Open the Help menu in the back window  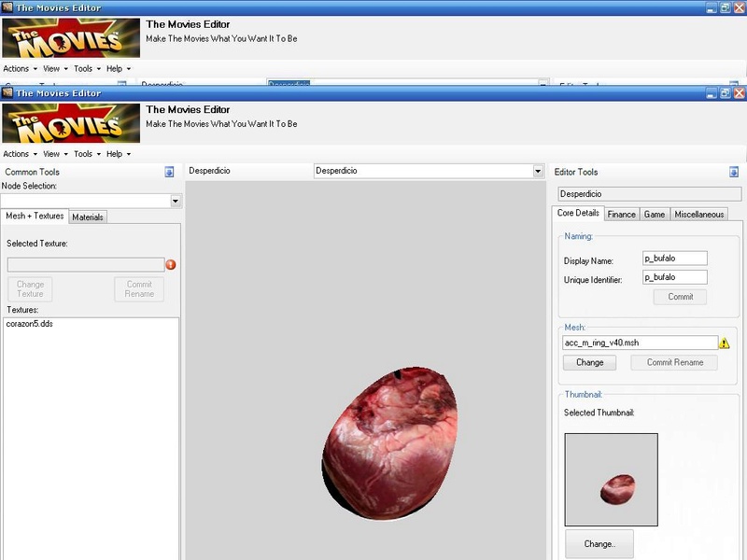pos(119,68)
